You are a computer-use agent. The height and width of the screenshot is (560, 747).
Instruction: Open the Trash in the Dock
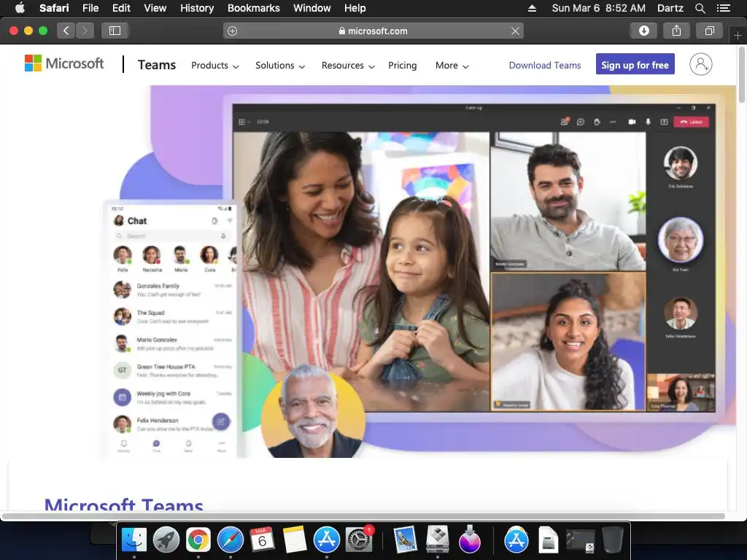(x=613, y=540)
